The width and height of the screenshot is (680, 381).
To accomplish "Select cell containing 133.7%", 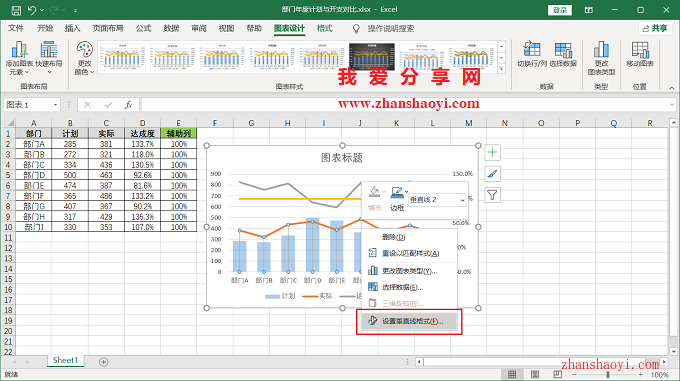I will tap(142, 144).
